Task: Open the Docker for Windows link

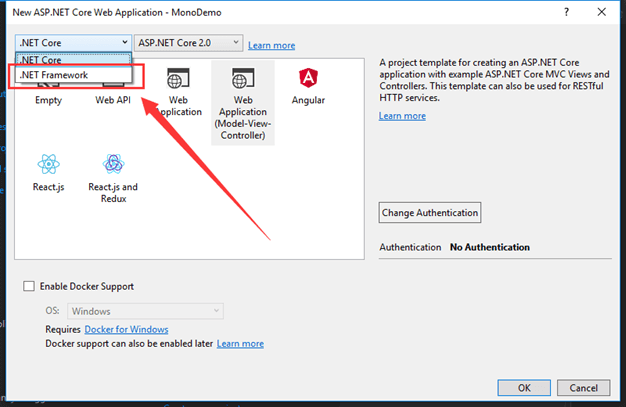Action: click(126, 329)
